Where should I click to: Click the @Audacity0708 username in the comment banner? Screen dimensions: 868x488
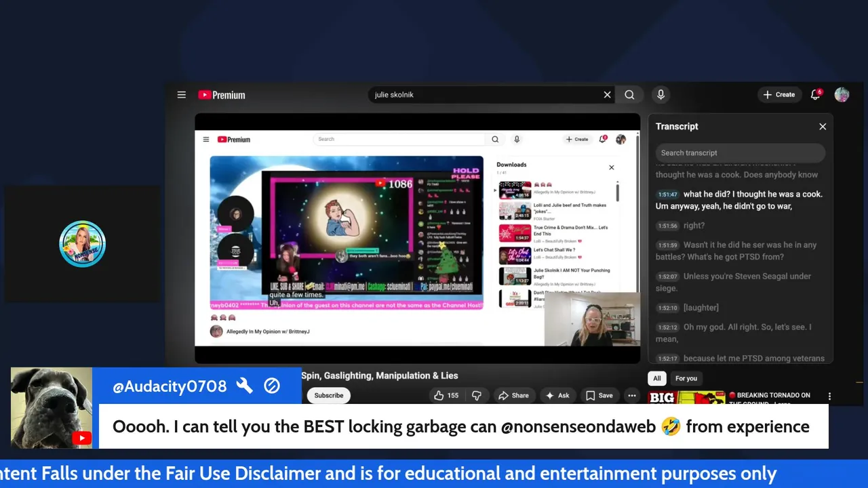click(x=170, y=386)
